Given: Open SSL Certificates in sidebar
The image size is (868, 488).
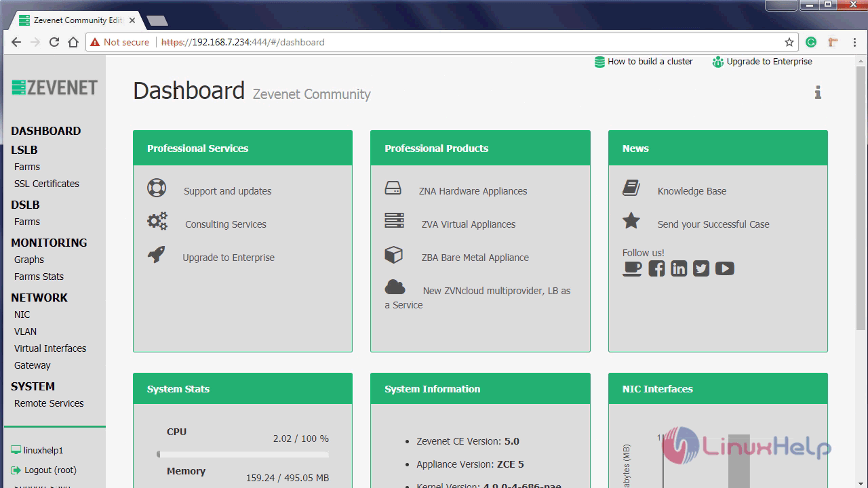Looking at the screenshot, I should tap(47, 184).
